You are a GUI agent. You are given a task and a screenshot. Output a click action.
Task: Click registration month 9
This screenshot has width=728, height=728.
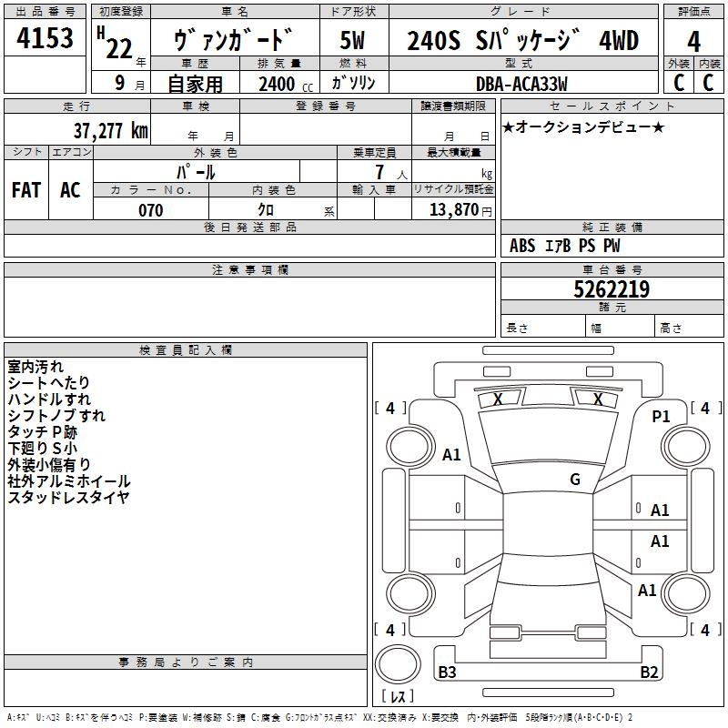(120, 83)
